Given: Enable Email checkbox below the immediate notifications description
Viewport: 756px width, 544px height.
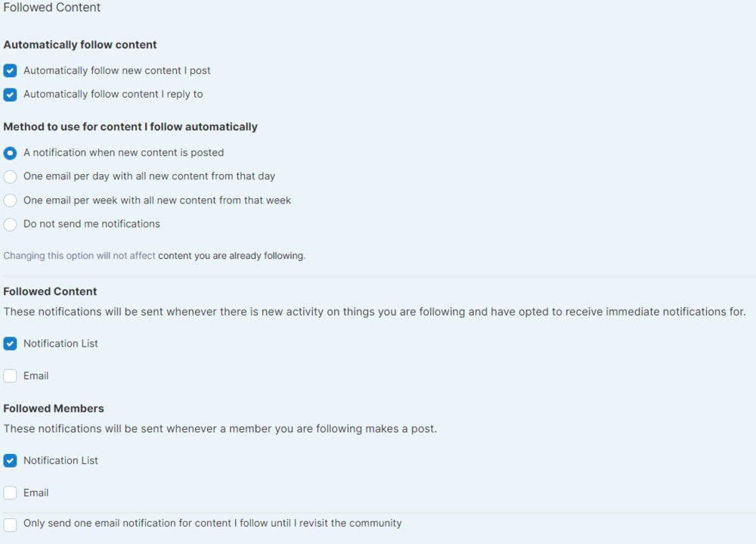Looking at the screenshot, I should [x=10, y=376].
